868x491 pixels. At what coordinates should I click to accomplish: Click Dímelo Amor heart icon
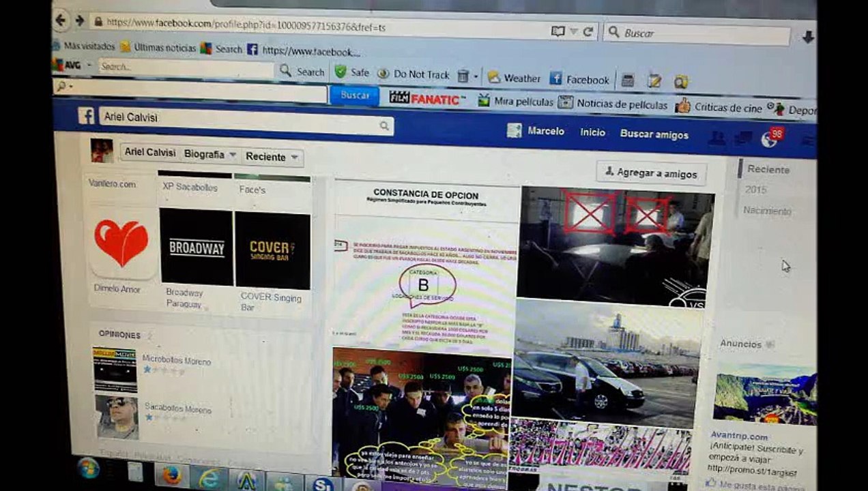tap(121, 243)
